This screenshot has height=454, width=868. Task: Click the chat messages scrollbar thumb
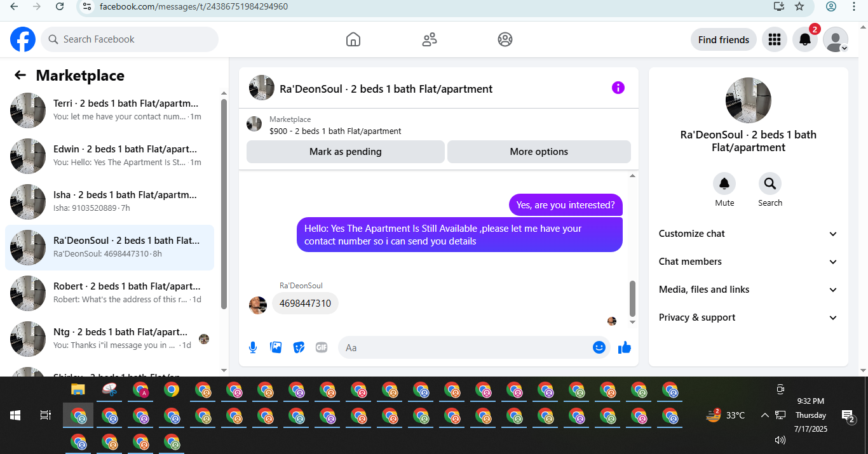632,298
